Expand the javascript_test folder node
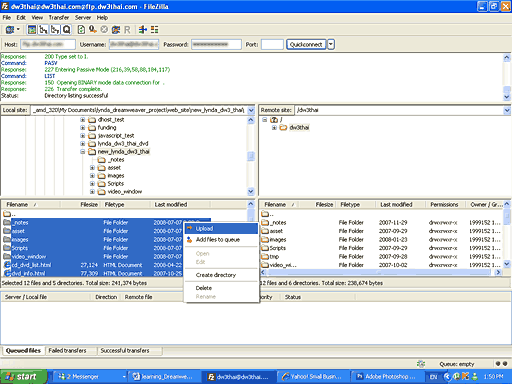 [x=82, y=136]
